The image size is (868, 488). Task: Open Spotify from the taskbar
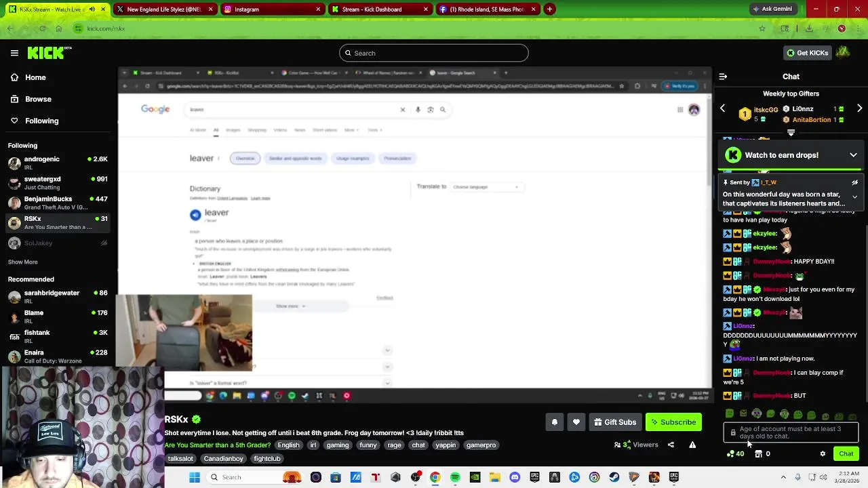point(455,477)
